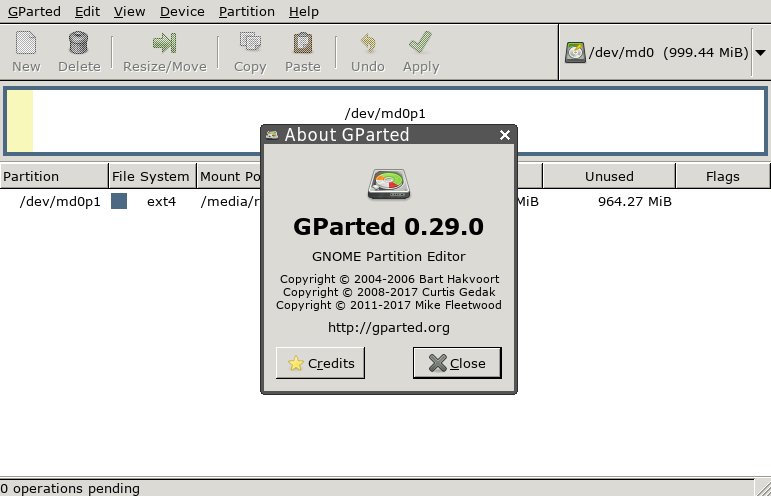Click the New partition toolbar icon
Viewport: 771px width, 496px height.
point(26,43)
